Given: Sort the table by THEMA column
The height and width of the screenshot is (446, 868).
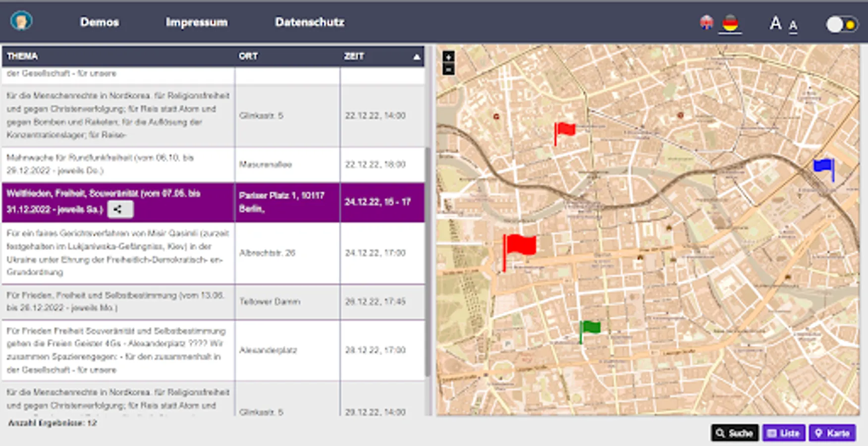Looking at the screenshot, I should click(118, 56).
